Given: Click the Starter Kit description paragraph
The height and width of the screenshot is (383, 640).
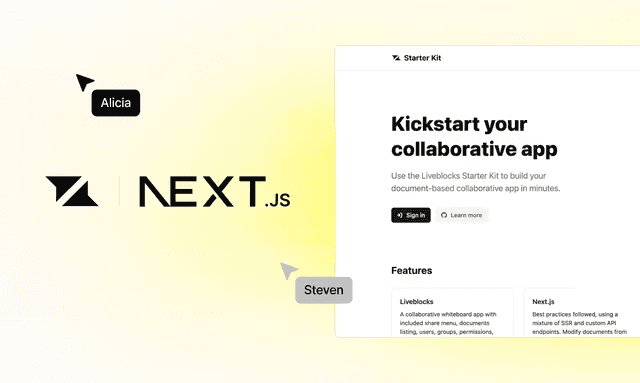Looking at the screenshot, I should coord(476,182).
